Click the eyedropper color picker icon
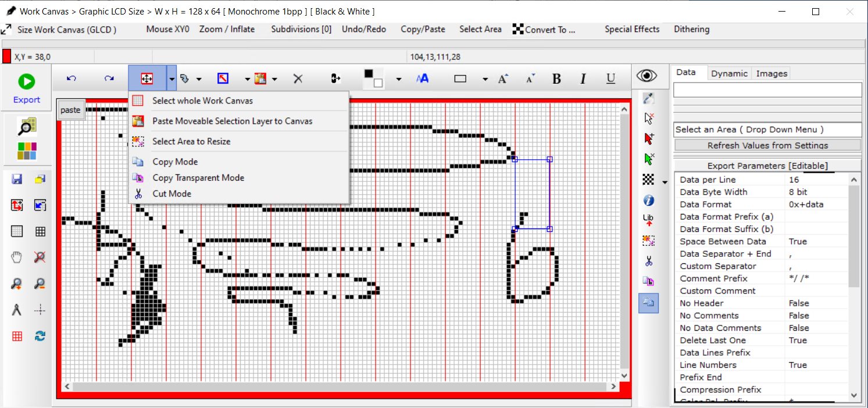This screenshot has height=408, width=868. pyautogui.click(x=649, y=99)
